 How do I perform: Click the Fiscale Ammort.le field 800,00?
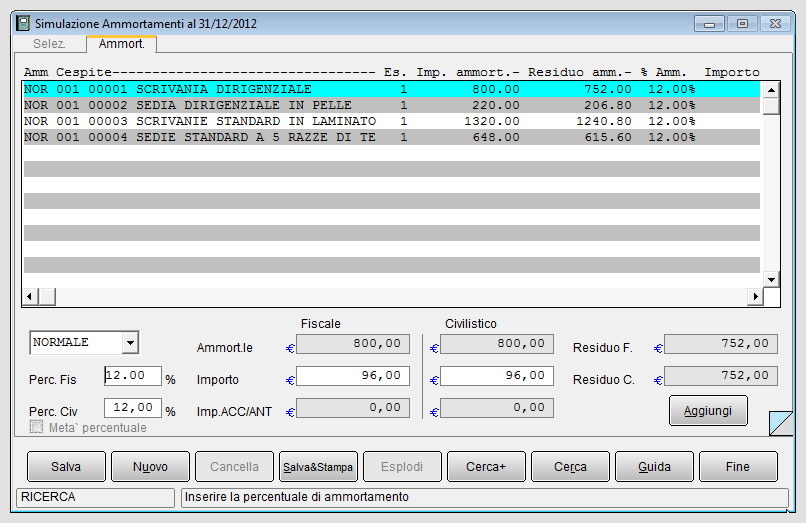353,344
